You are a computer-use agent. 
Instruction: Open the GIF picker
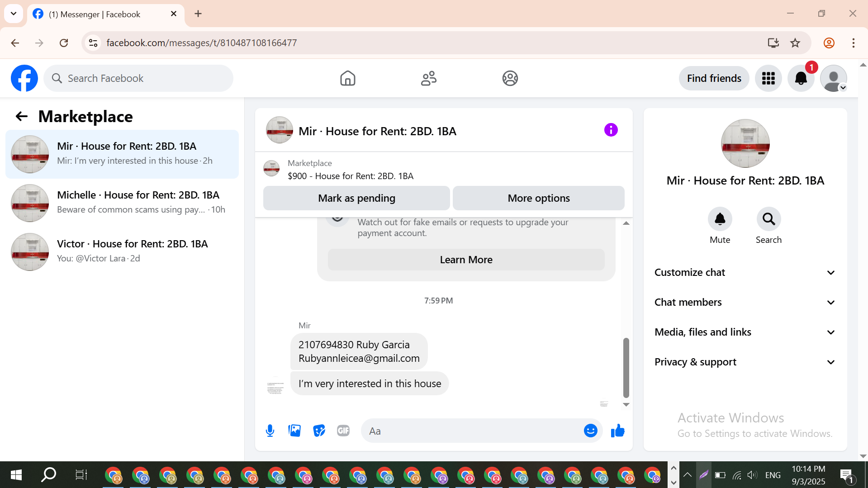[343, 431]
